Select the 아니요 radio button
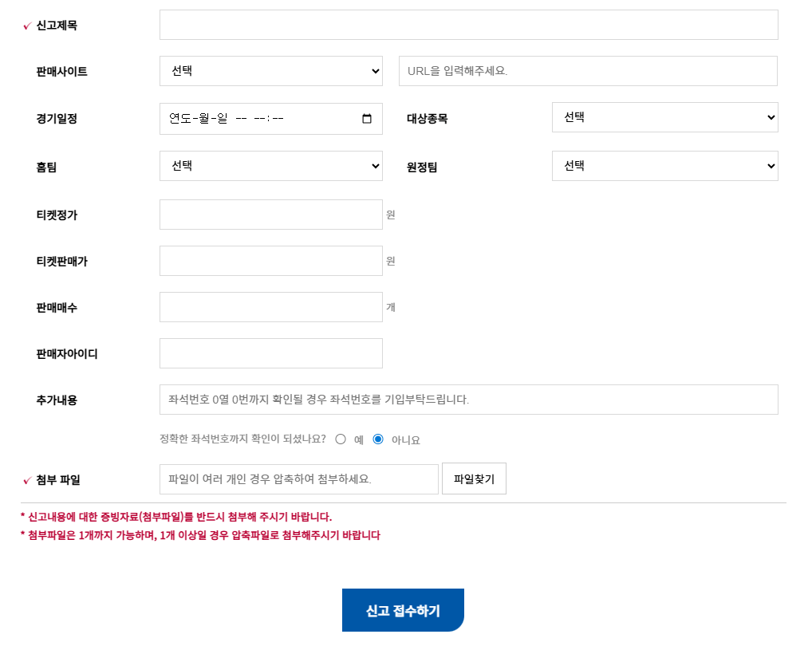This screenshot has width=812, height=646. point(378,439)
